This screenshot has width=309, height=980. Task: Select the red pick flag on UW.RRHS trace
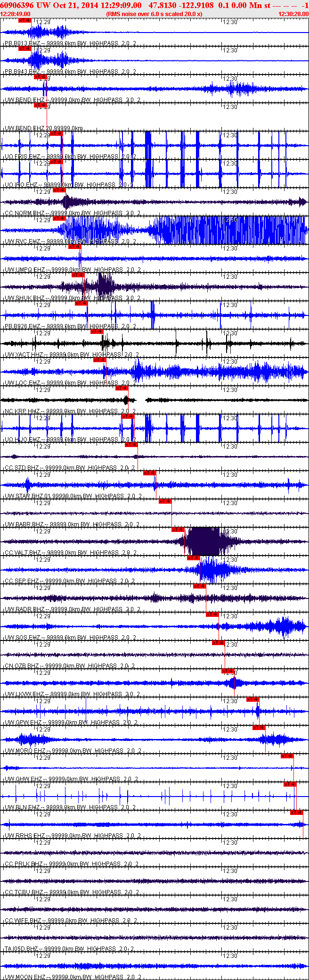pos(296,813)
